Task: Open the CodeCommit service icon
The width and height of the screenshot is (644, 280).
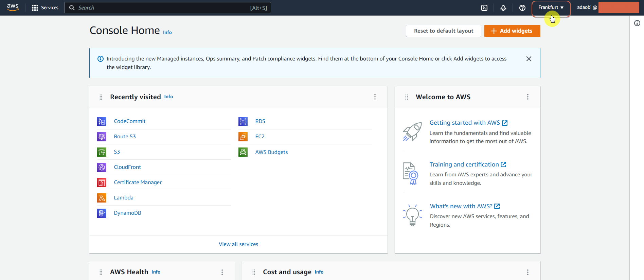Action: point(102,121)
